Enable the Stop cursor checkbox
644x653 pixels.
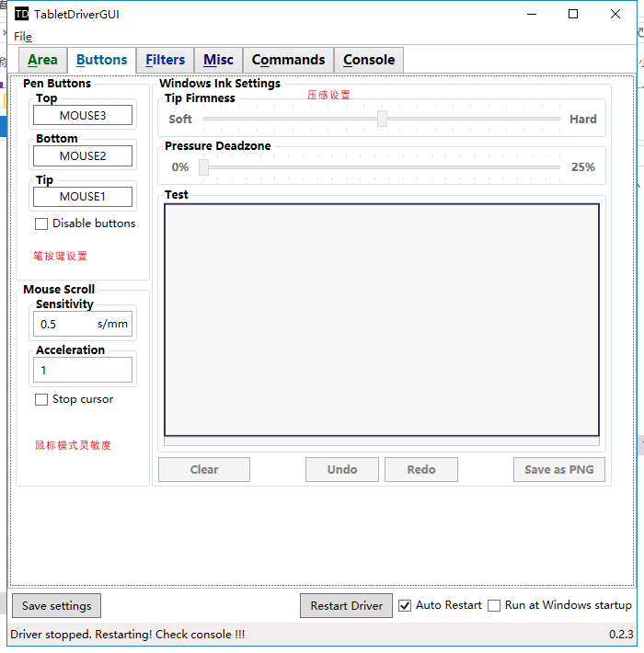coord(41,400)
